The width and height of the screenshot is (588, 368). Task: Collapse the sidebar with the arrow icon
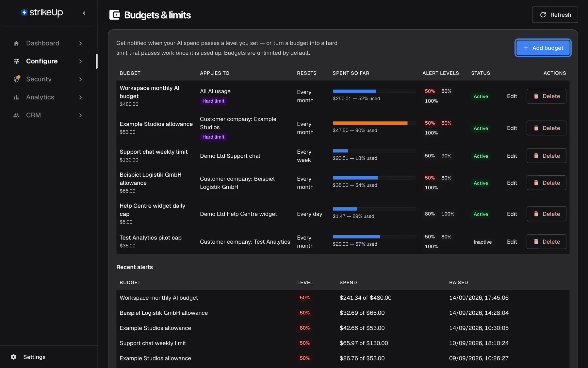point(84,13)
